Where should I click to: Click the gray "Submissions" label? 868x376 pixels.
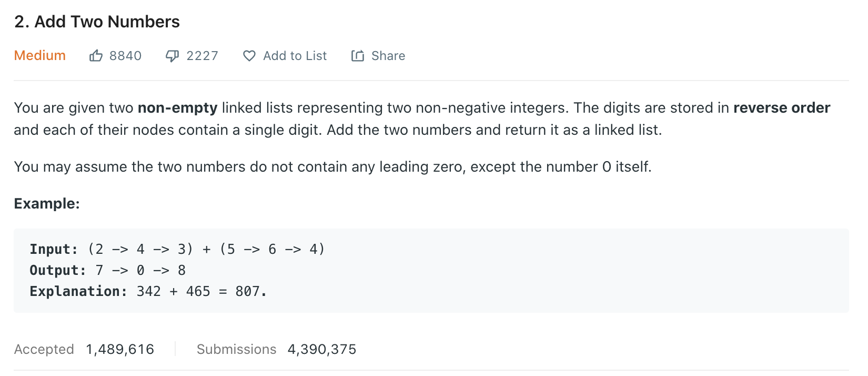[236, 349]
